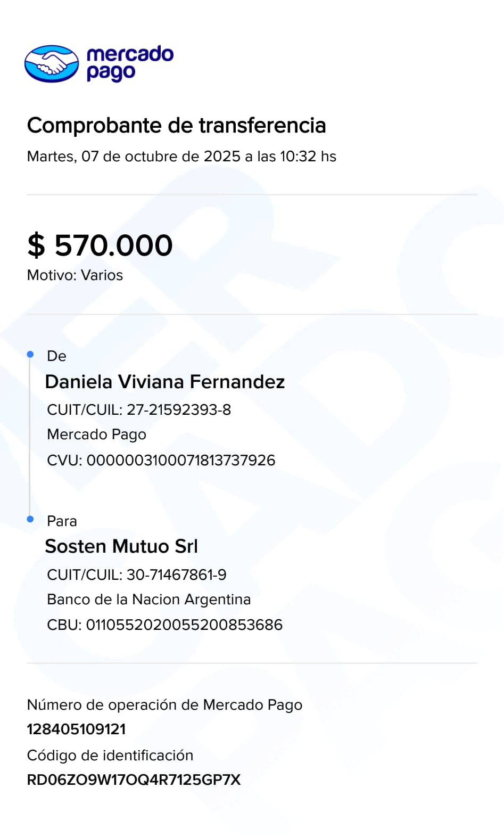Click operation number 128405109121
The width and height of the screenshot is (504, 837).
tap(76, 729)
